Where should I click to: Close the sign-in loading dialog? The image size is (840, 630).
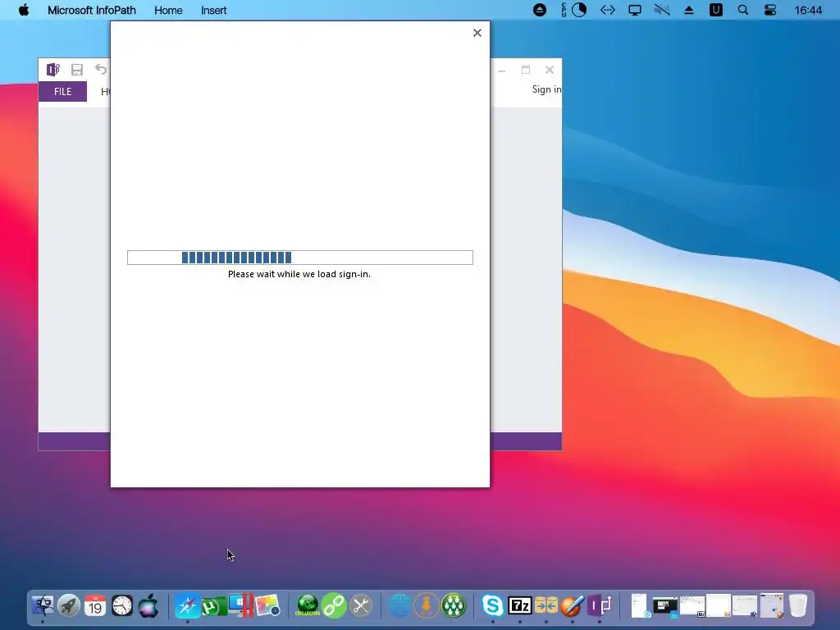(x=477, y=33)
